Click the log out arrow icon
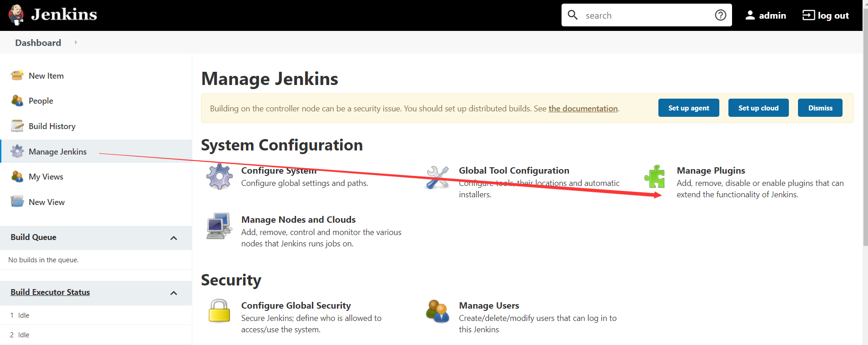 click(x=808, y=15)
